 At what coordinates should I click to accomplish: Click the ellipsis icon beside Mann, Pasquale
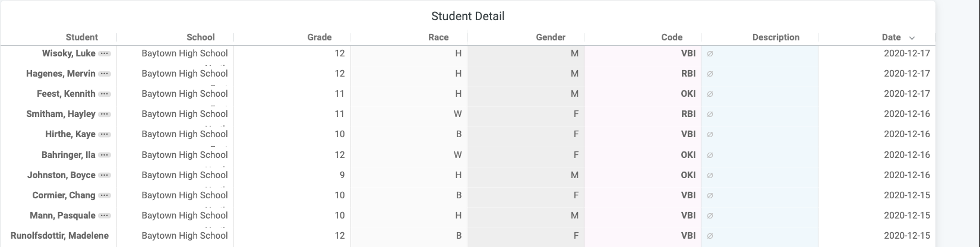(x=105, y=216)
